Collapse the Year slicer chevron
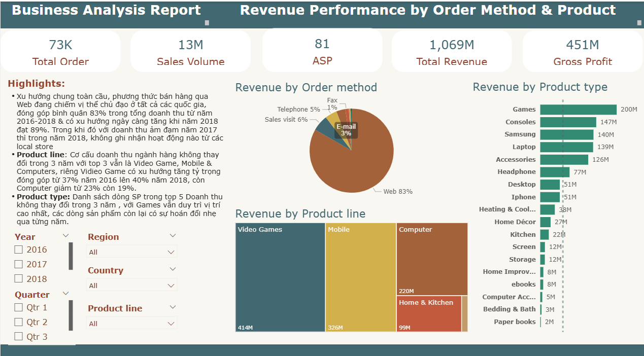Image resolution: width=644 pixels, height=356 pixels. 65,236
